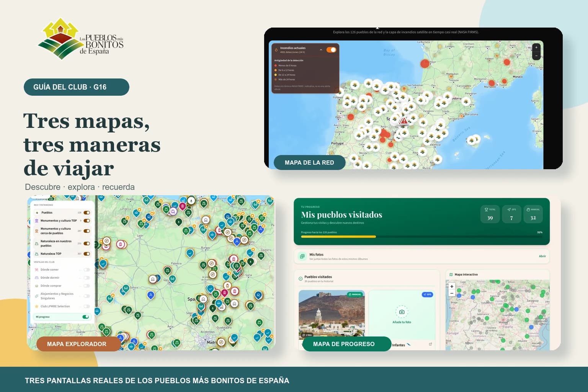588x392 pixels.
Task: Click the green MANUAL badge on village photo
Action: (x=354, y=294)
